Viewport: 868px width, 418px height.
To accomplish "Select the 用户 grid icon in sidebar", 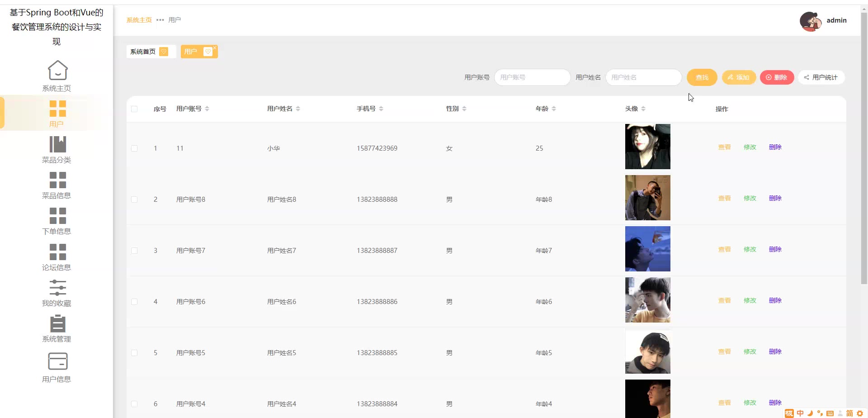I will pos(57,109).
